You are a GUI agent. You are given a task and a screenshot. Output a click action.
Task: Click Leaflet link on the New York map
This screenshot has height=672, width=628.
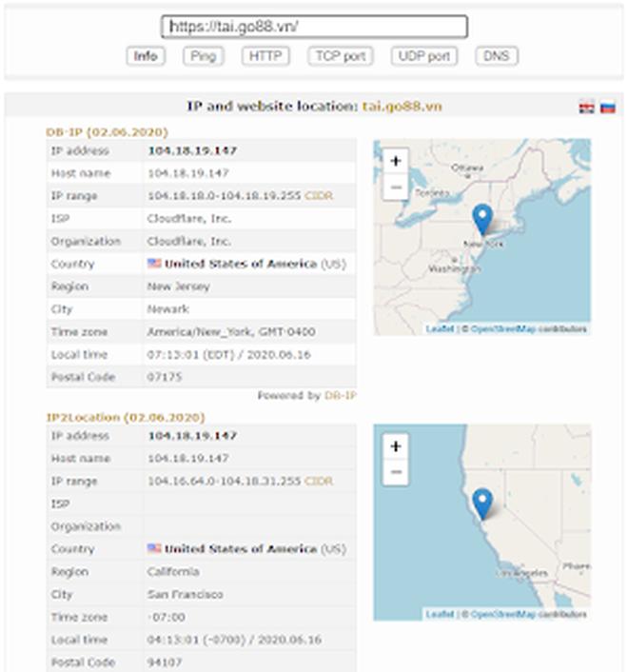pyautogui.click(x=440, y=329)
